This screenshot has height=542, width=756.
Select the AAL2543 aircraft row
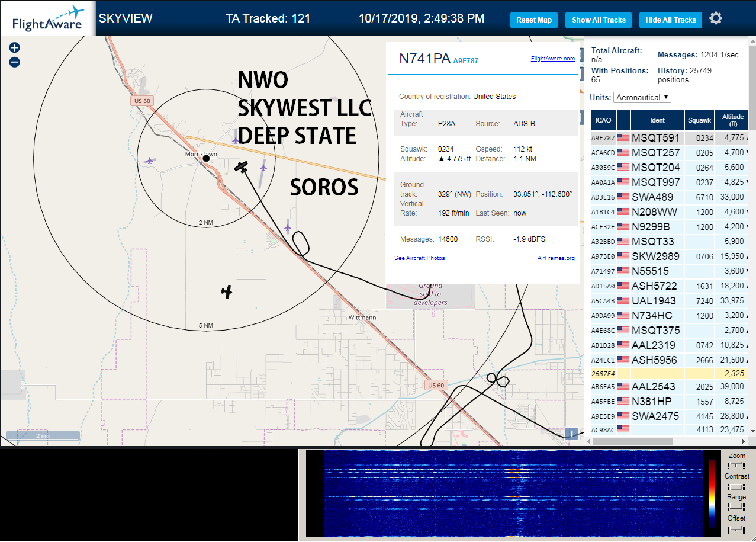pyautogui.click(x=670, y=386)
